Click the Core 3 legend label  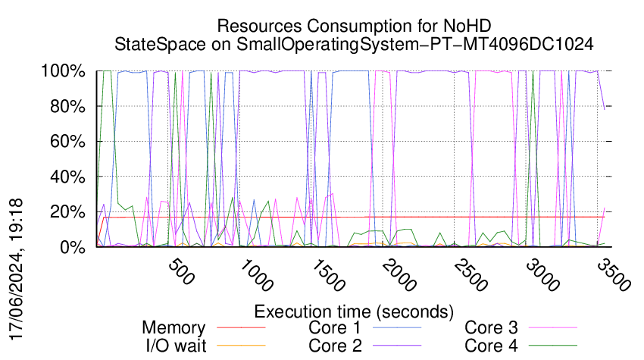491,328
